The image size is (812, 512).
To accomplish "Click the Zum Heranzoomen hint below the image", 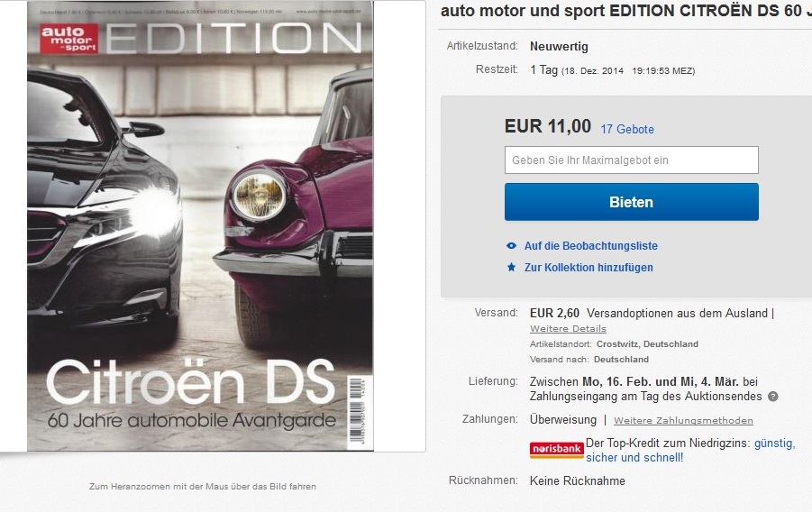I will tap(203, 486).
